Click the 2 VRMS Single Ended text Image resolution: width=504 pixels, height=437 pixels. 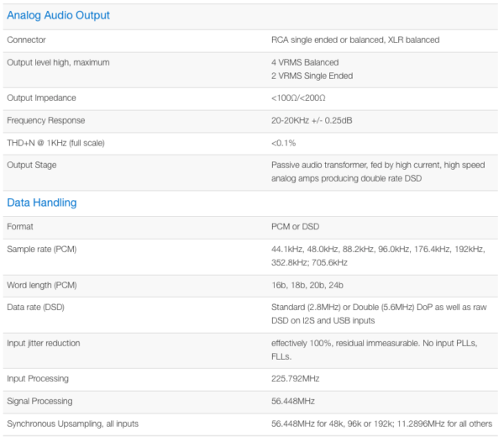[x=312, y=76]
